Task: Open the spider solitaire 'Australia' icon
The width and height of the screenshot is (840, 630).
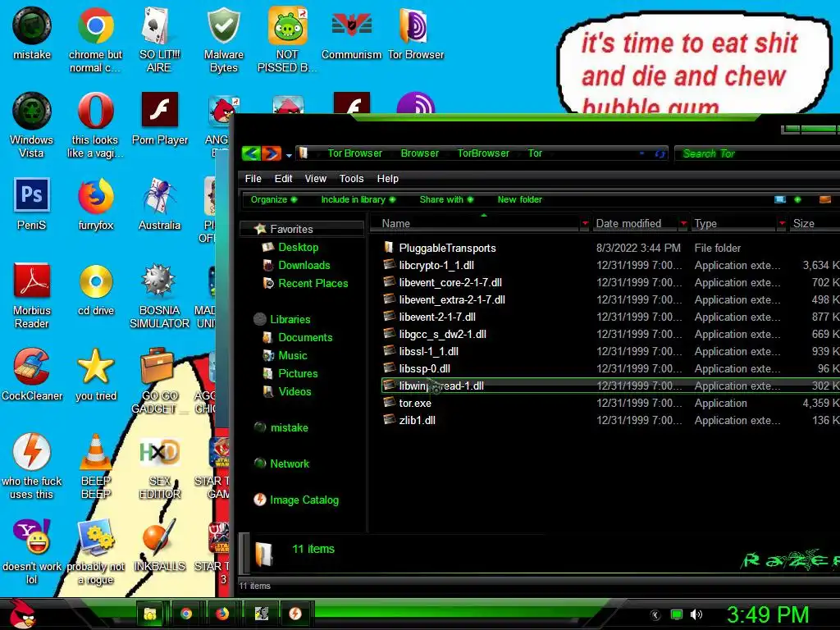Action: (160, 204)
